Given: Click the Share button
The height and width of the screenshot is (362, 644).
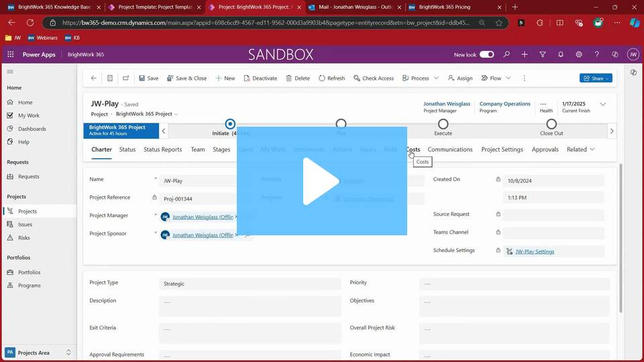Looking at the screenshot, I should (x=596, y=78).
